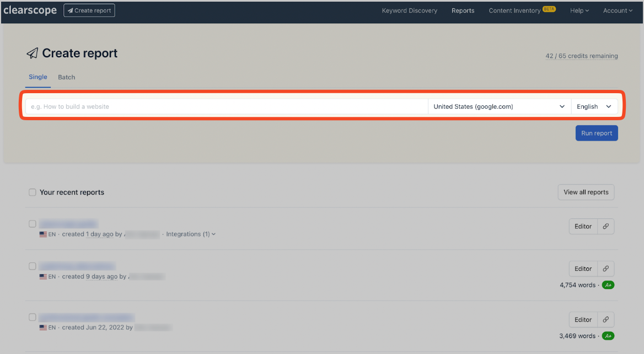
Task: Click the clearscope logo
Action: click(30, 10)
